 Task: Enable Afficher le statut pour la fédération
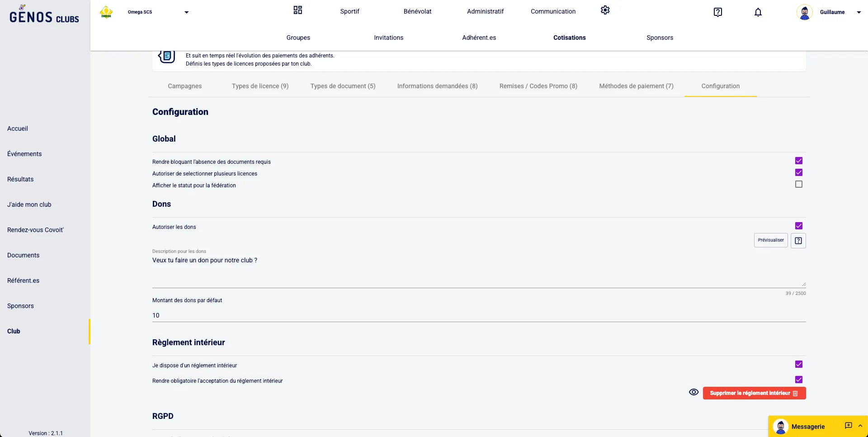798,185
